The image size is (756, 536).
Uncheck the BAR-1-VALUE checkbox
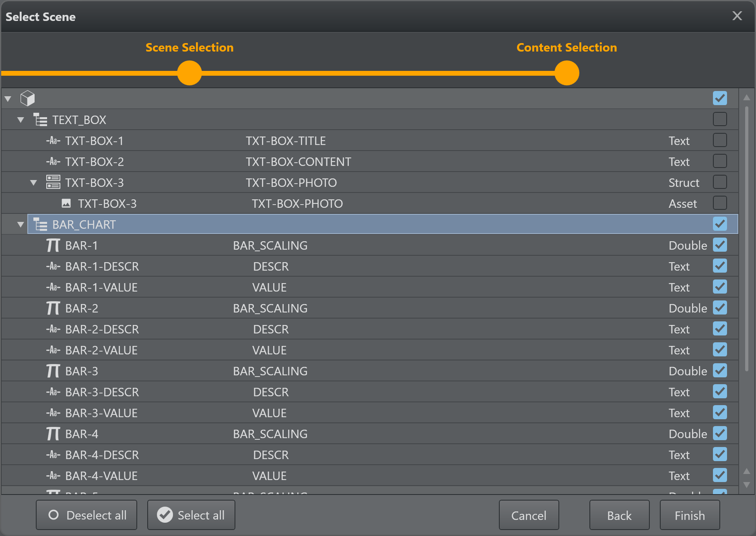point(719,287)
